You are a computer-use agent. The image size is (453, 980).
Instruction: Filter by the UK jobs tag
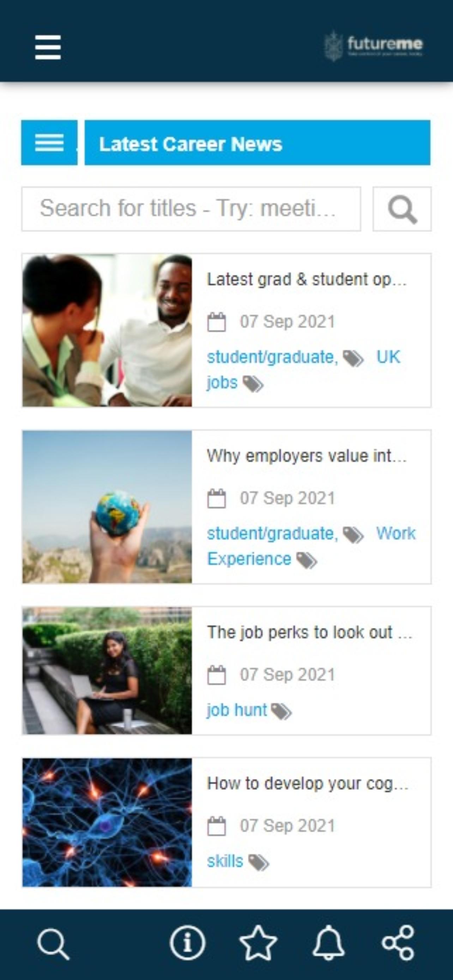(x=388, y=357)
